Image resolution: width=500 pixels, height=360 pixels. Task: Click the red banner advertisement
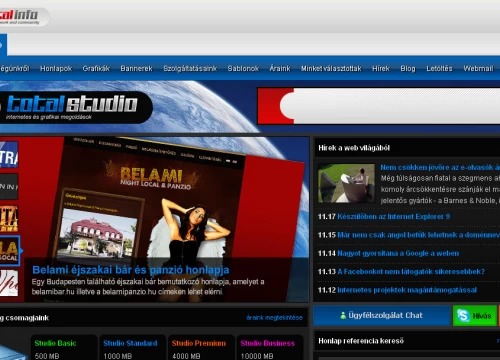coord(379,106)
